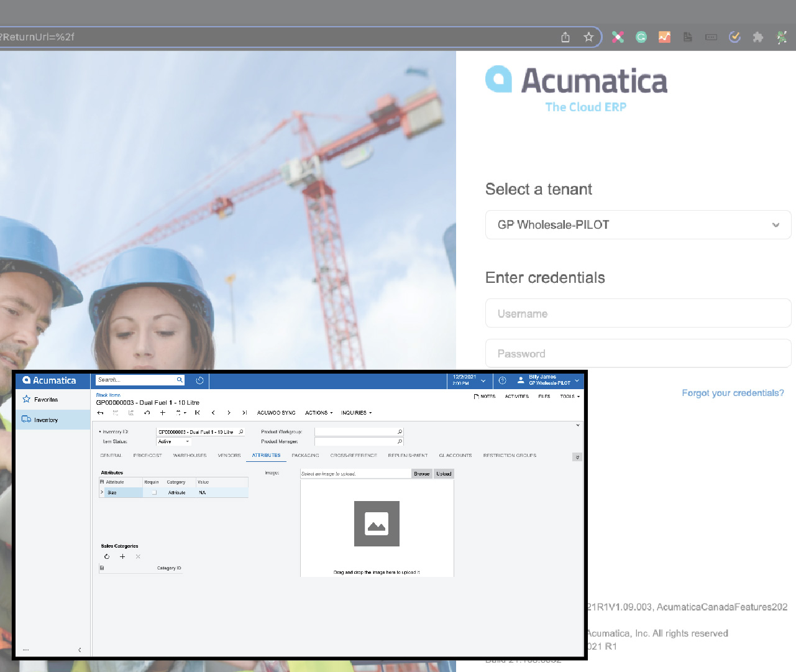Open the Notes panel
The image size is (796, 672).
click(485, 396)
